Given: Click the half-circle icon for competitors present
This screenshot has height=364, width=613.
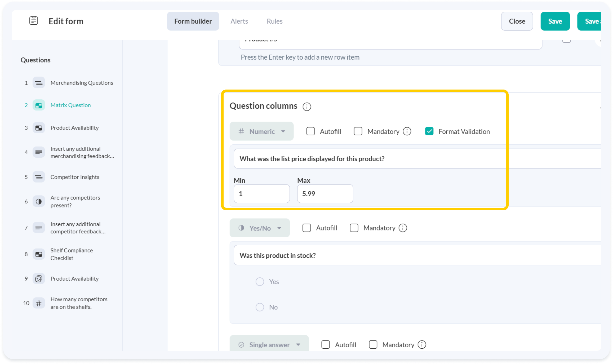Looking at the screenshot, I should (39, 201).
